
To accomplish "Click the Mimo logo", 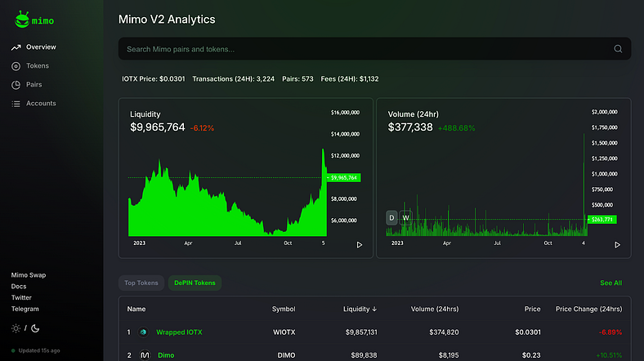I will (x=34, y=20).
